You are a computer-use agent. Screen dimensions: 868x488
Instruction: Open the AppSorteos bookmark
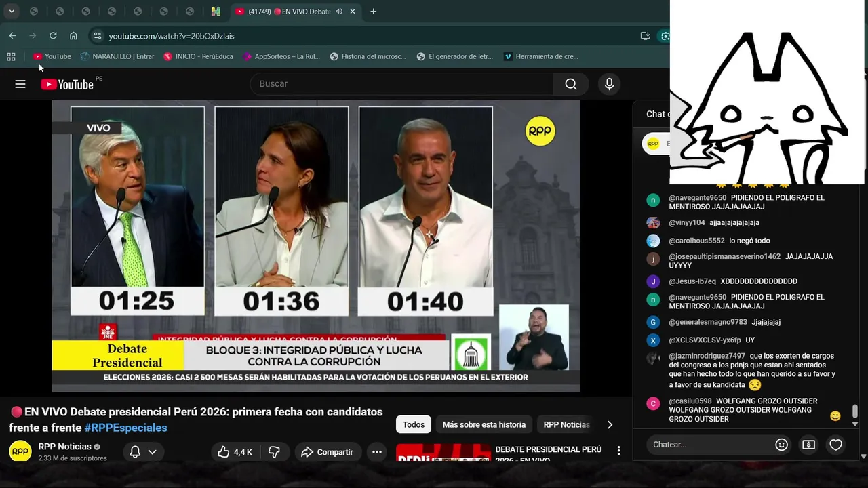(x=281, y=56)
